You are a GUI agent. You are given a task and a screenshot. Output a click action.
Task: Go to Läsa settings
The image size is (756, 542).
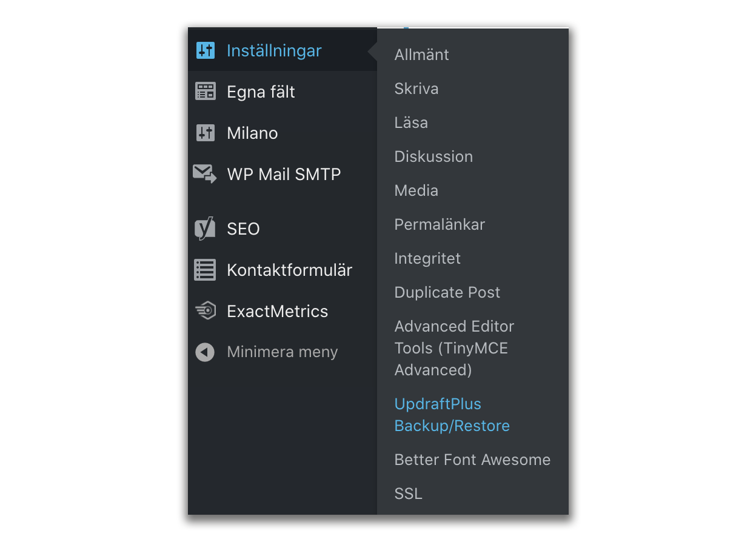(411, 122)
